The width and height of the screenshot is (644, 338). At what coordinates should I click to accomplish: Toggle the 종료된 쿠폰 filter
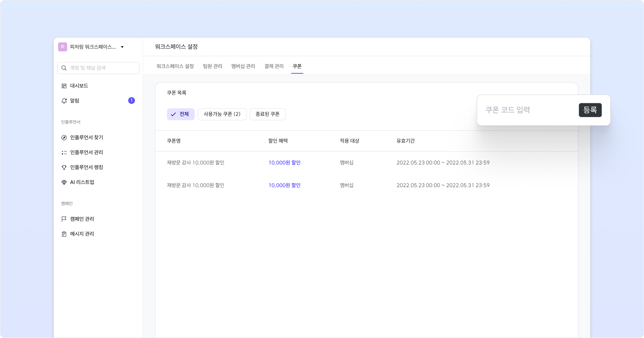(x=267, y=114)
